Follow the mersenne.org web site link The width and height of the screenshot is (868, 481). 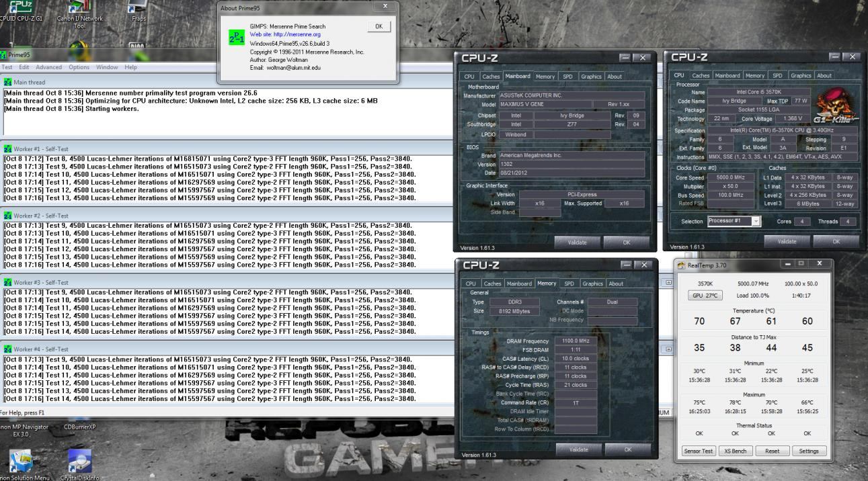pyautogui.click(x=285, y=34)
